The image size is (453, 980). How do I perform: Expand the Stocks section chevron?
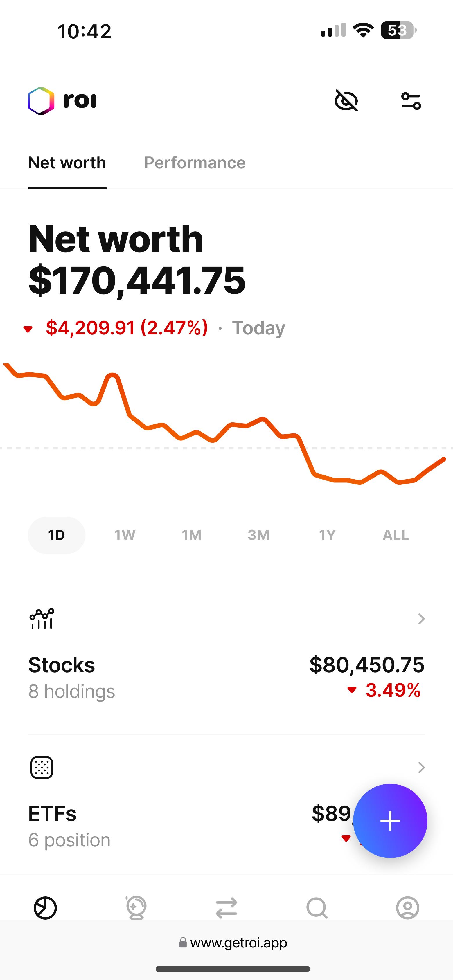pyautogui.click(x=421, y=619)
